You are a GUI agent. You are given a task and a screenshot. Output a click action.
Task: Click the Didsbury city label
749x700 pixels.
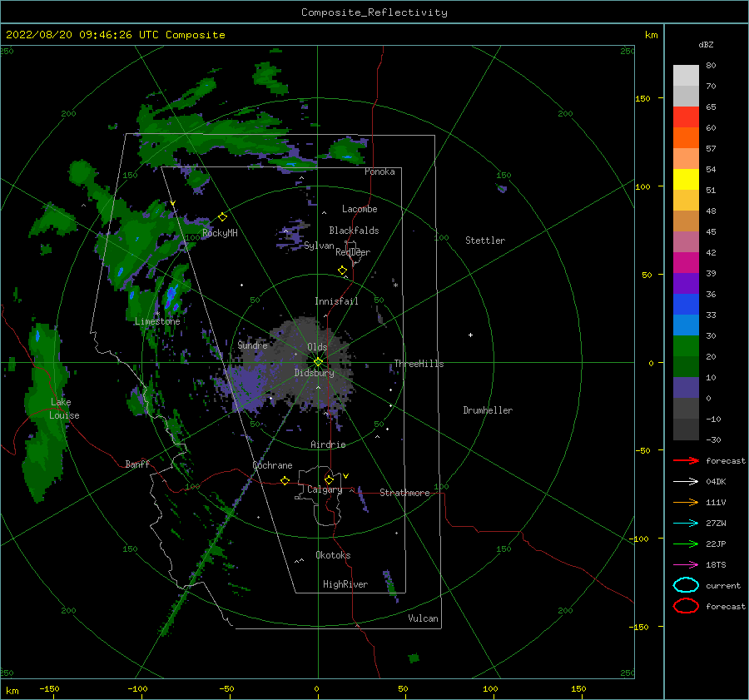(x=315, y=373)
